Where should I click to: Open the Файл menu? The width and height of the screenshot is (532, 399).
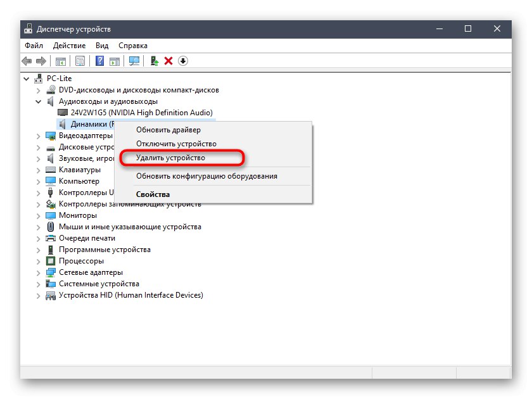(34, 46)
